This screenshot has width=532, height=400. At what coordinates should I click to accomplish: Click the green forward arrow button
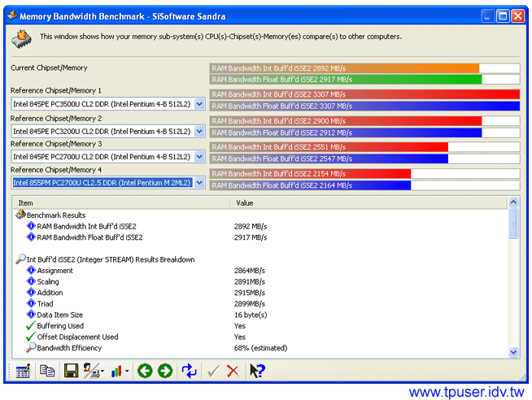(165, 371)
